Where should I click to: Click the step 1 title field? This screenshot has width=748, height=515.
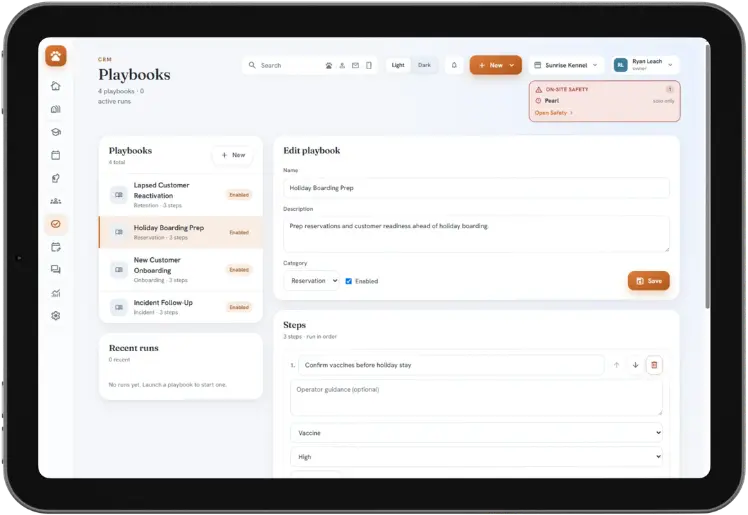tap(451, 365)
